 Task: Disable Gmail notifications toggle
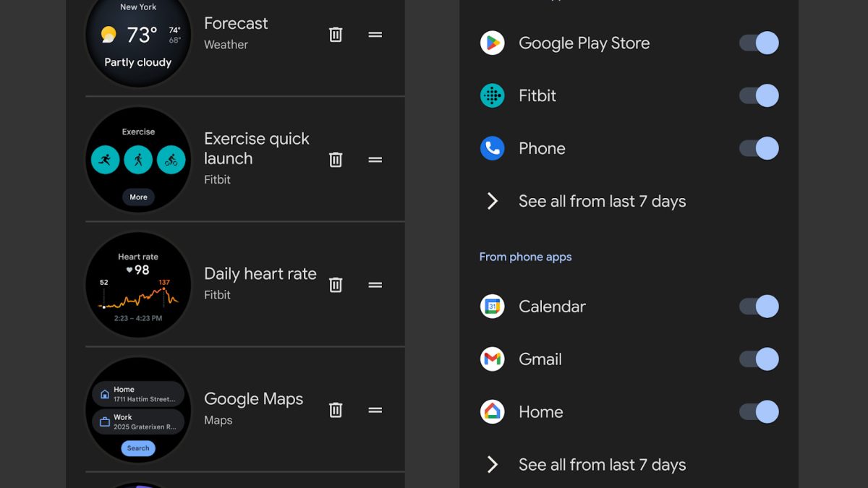coord(759,359)
